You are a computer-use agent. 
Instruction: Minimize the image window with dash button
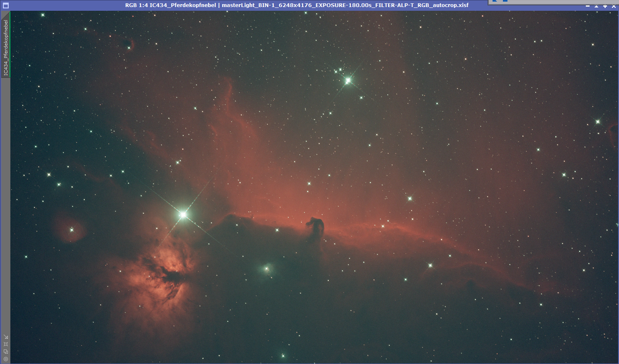click(587, 6)
